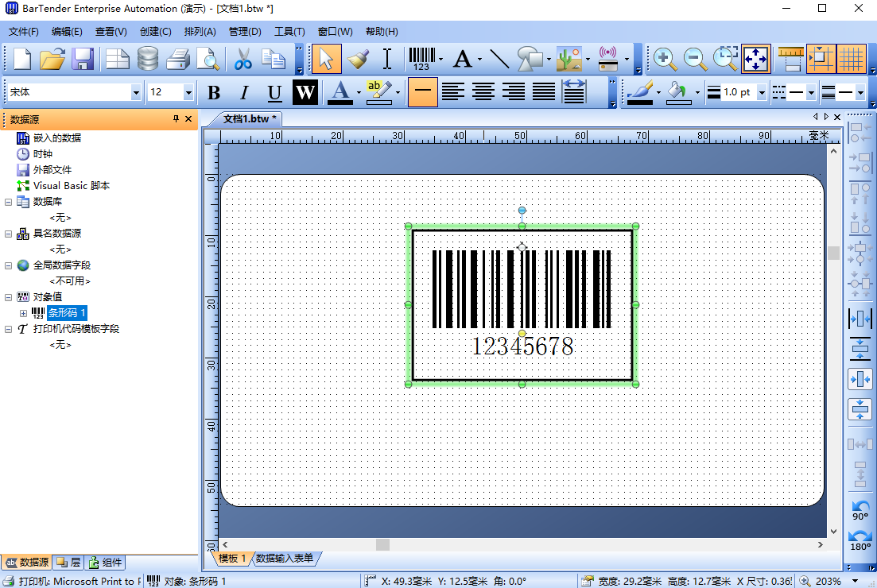This screenshot has width=877, height=588.
Task: Open the 文件(F) menu
Action: click(x=24, y=31)
